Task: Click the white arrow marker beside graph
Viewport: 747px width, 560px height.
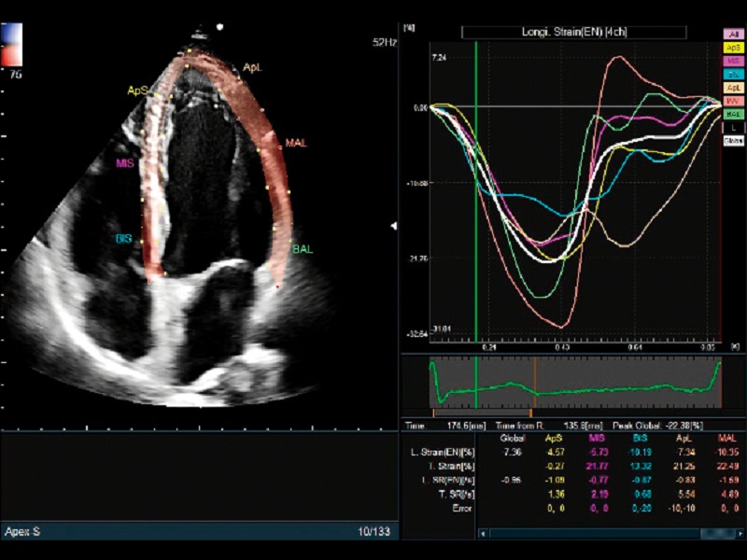Action: click(x=394, y=226)
